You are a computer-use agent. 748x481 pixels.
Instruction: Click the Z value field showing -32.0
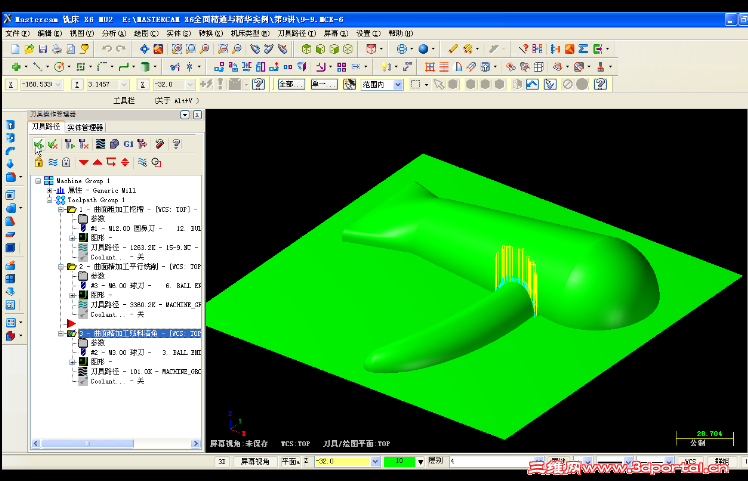(x=343, y=461)
